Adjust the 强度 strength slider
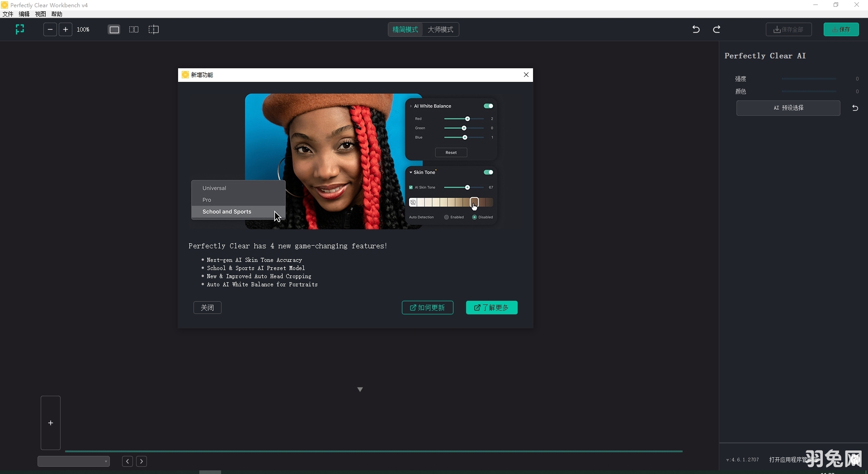 tap(809, 79)
